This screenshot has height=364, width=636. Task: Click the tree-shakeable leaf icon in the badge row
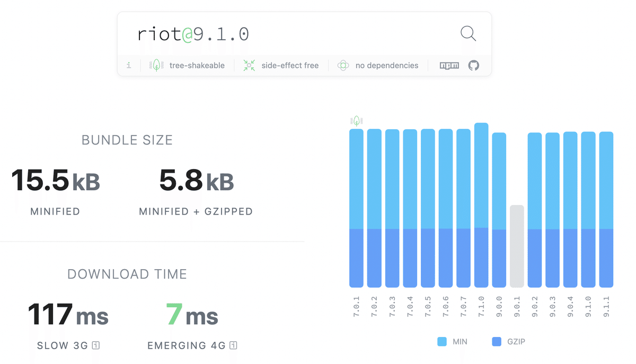pos(156,66)
